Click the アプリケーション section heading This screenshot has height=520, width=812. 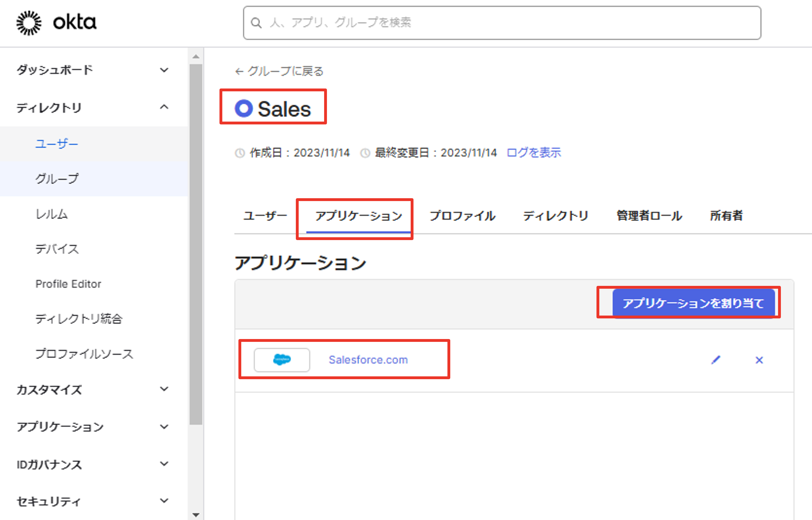301,263
